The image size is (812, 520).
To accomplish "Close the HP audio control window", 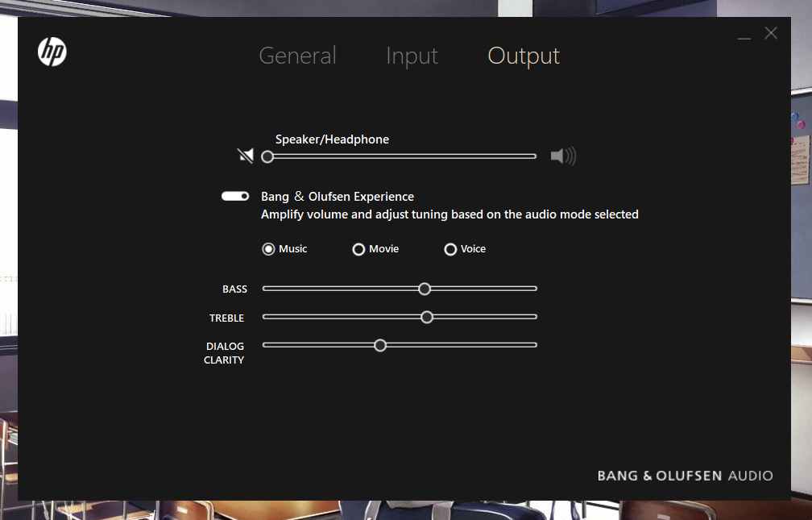I will click(x=771, y=33).
